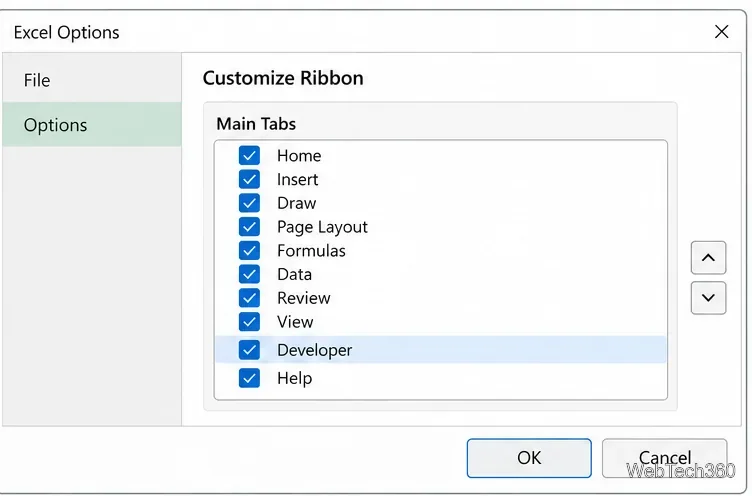
Task: Toggle the View tab checkbox
Action: [249, 321]
